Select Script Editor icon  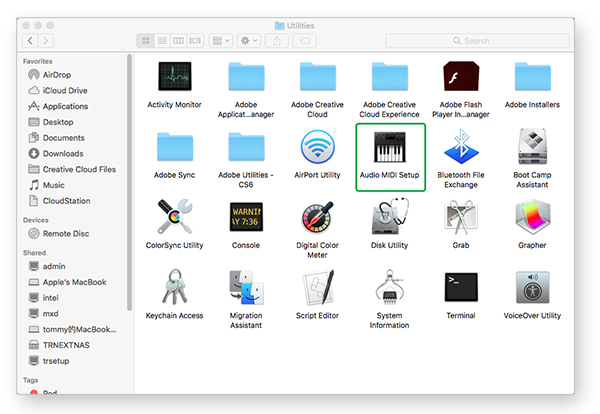(318, 287)
